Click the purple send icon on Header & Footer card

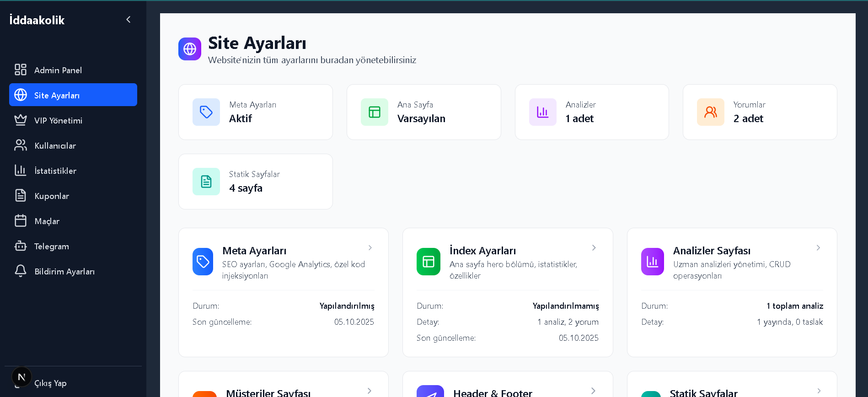(430, 392)
